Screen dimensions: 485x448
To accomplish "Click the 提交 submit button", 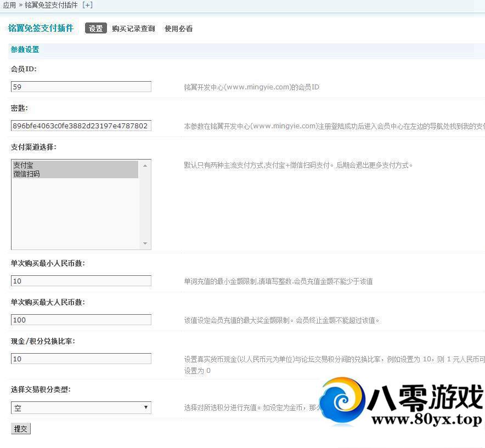I will (21, 428).
